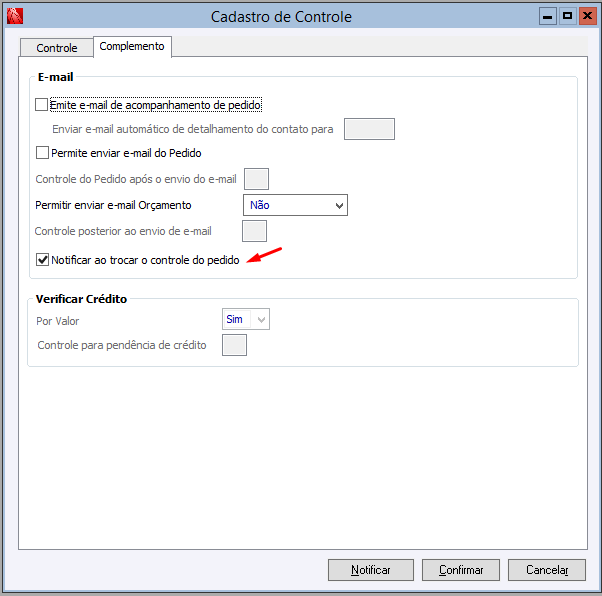602x596 pixels.
Task: Uncheck 'Notificar ao trocar o controle do pedido'
Action: point(42,259)
